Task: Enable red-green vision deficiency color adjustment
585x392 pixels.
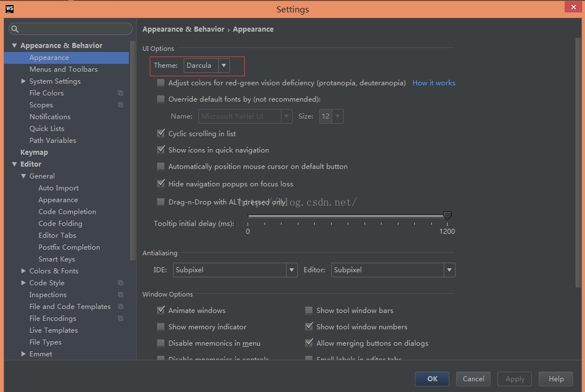Action: 161,83
